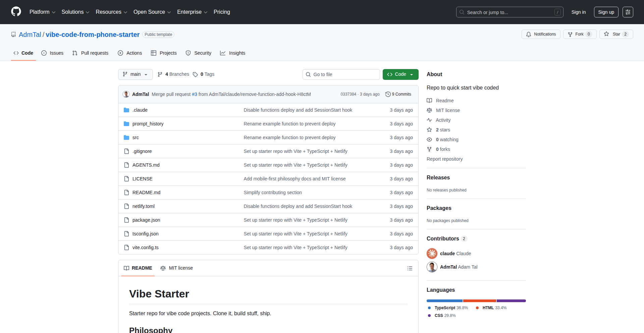Screen dimensions: 644x333
Task: Click the TypeScript segment of the language bar
Action: tap(444, 301)
